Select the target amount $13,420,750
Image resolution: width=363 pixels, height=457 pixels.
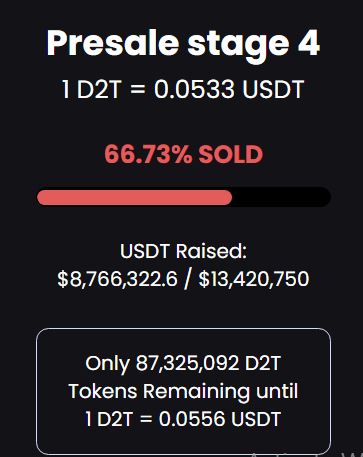pos(254,279)
